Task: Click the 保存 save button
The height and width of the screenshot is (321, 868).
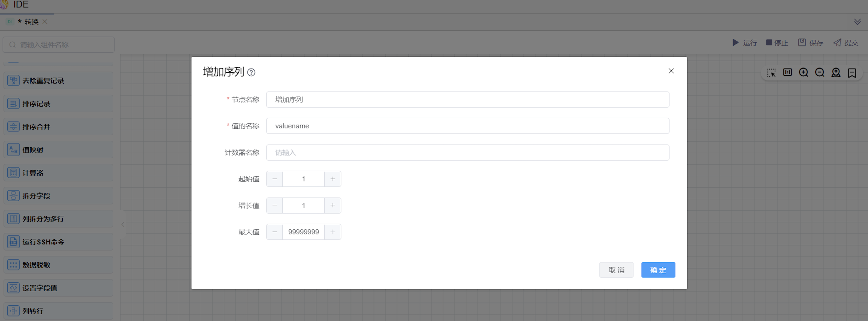Action: [x=810, y=43]
